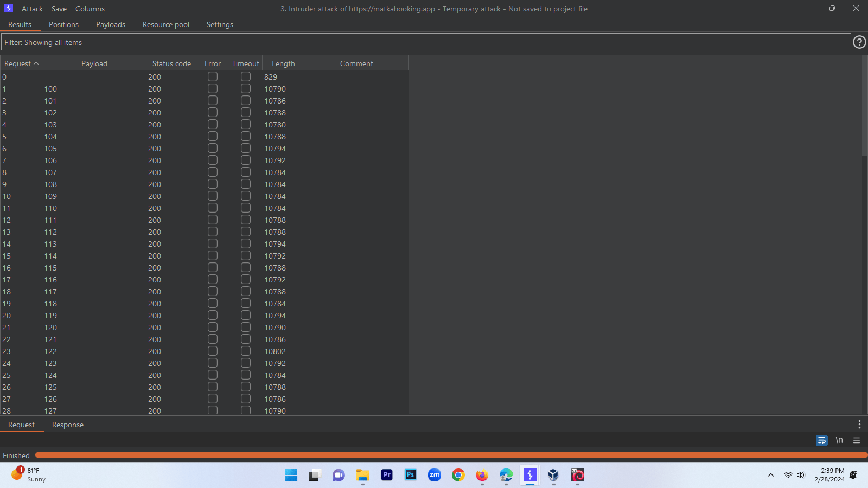Open the red swirl app on taskbar
Screen dimensions: 868x488
pyautogui.click(x=578, y=476)
